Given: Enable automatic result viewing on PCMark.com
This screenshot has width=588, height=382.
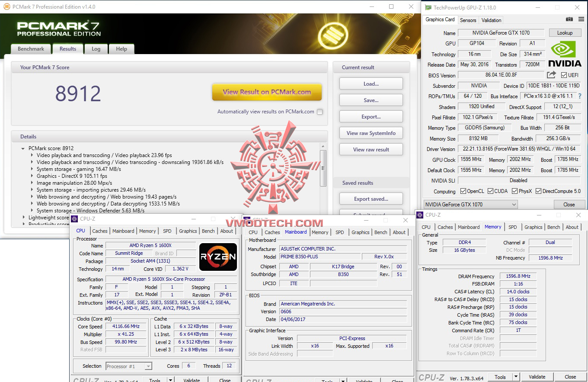Looking at the screenshot, I should click(x=320, y=111).
